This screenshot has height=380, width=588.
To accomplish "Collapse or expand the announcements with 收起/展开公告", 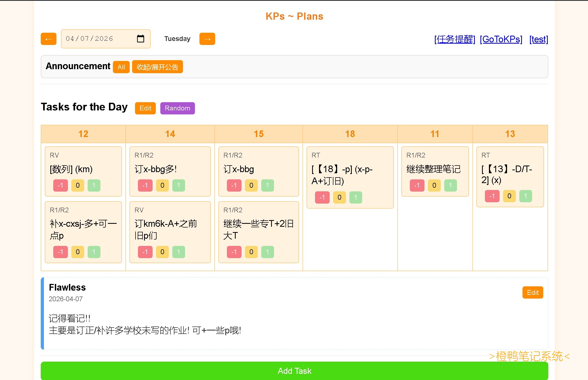I will [157, 67].
